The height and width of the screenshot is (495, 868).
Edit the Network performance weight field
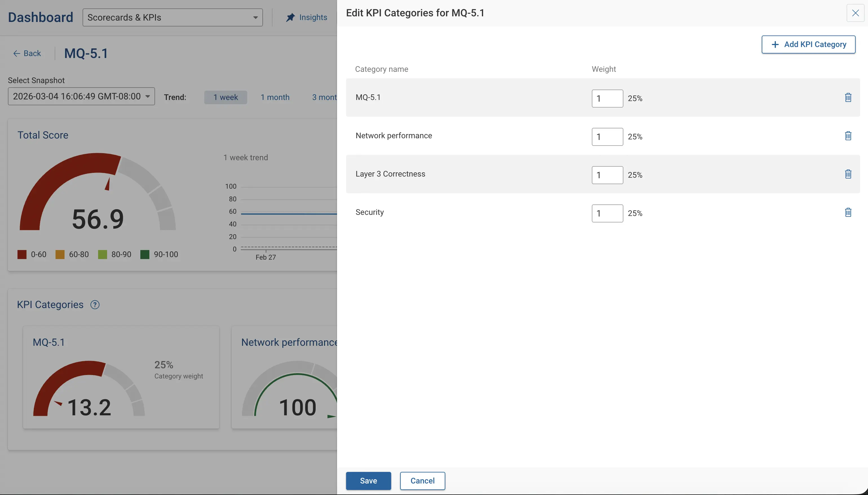pyautogui.click(x=607, y=137)
